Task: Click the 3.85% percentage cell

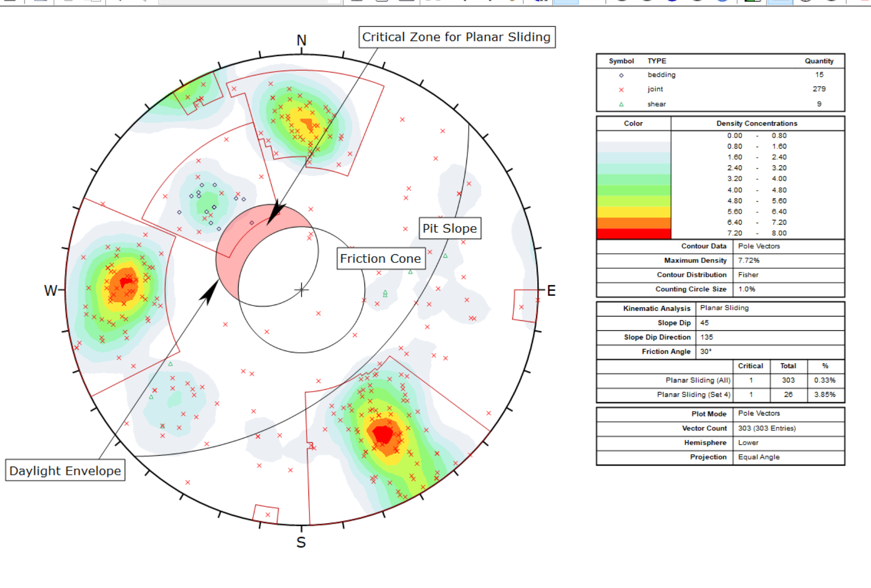Action: point(825,394)
